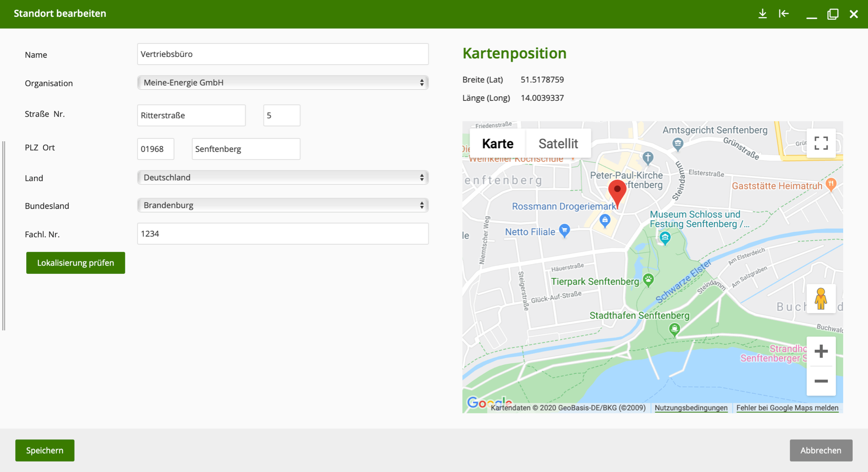This screenshot has height=472, width=868.
Task: Click the Netto Filiale shopping marker
Action: coord(564,230)
